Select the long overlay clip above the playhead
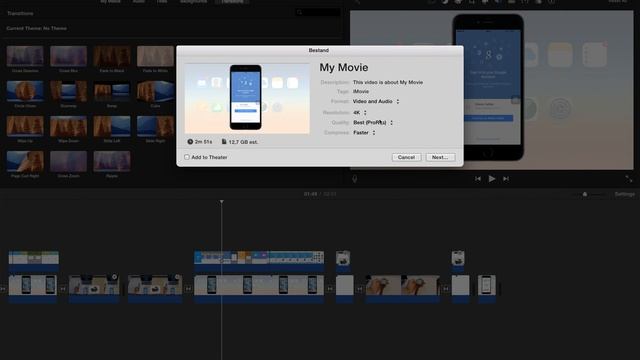Image resolution: width=640 pixels, height=360 pixels. [259, 261]
